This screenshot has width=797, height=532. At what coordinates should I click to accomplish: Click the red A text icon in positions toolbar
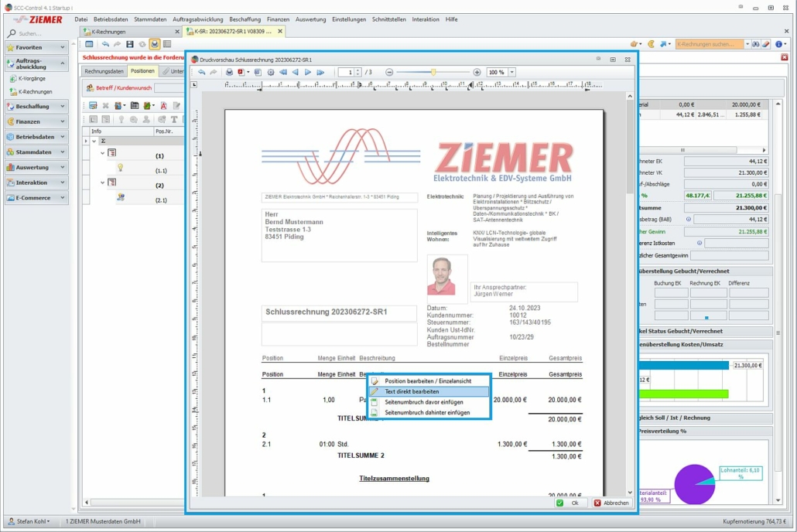164,106
